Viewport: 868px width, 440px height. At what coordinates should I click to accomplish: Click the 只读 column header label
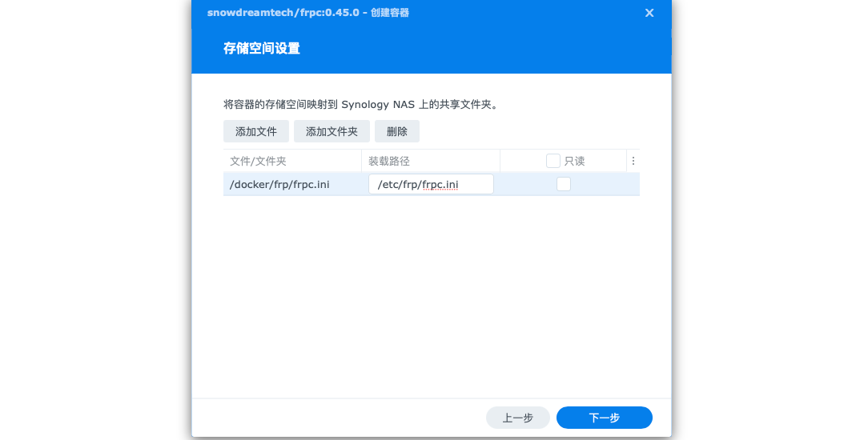(x=575, y=161)
